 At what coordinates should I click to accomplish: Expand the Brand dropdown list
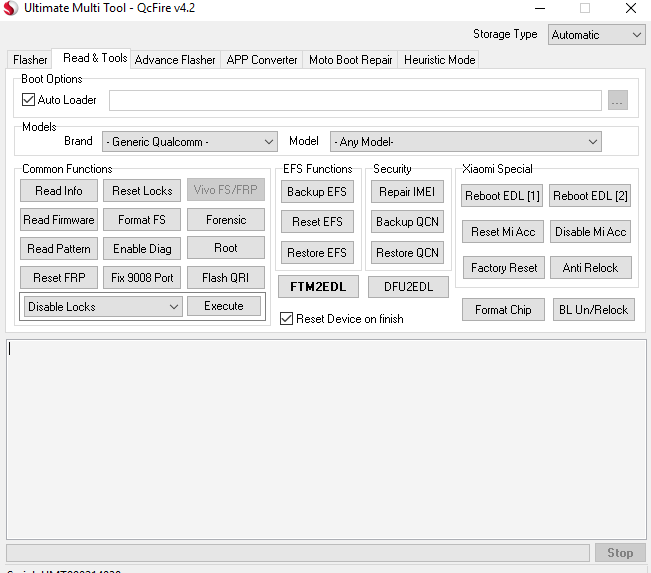[190, 142]
